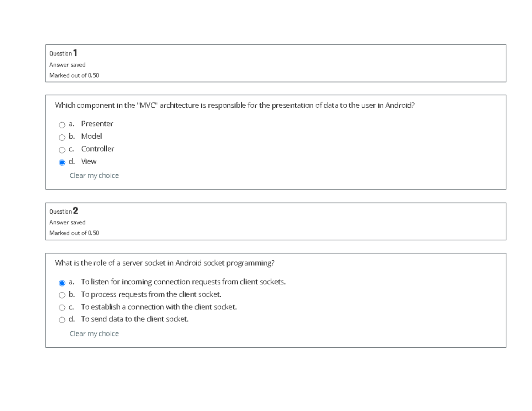Choose answer c about establishing a connection
532x411 pixels.
pyautogui.click(x=62, y=307)
